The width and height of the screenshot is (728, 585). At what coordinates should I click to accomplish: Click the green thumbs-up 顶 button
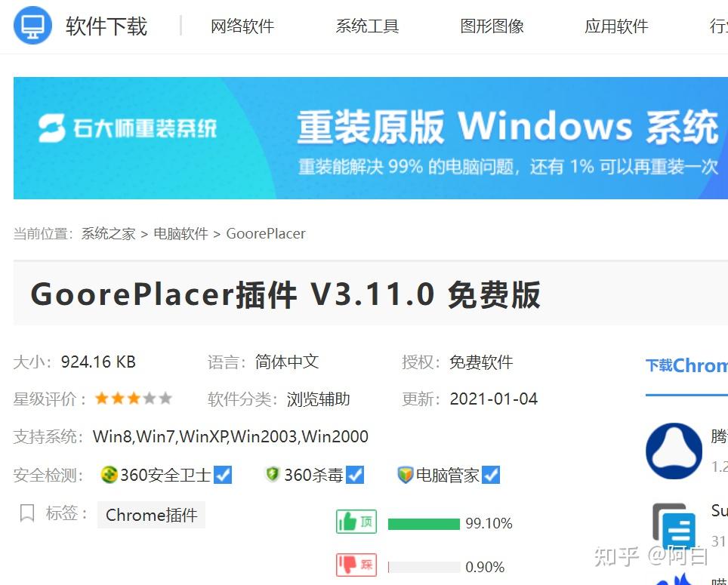tap(356, 522)
